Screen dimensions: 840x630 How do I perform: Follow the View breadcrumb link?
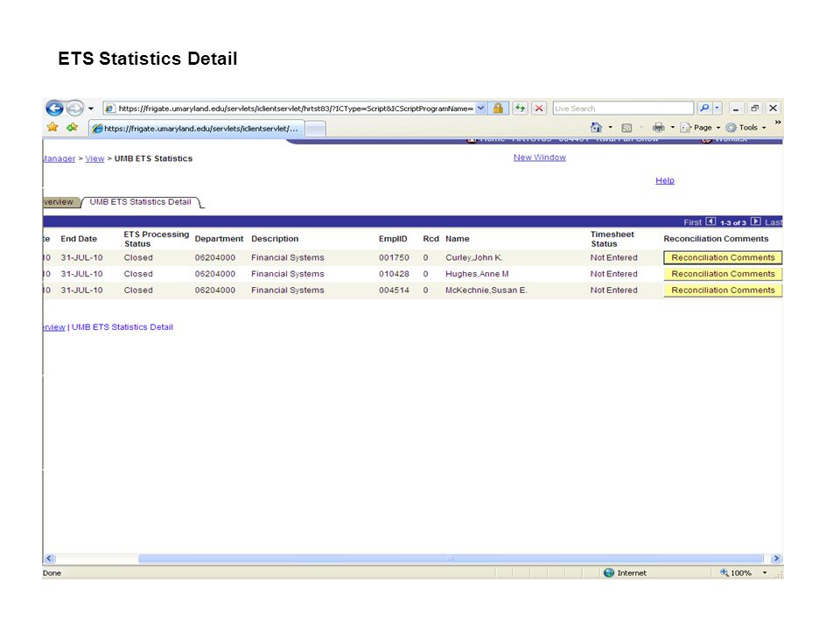pyautogui.click(x=94, y=158)
